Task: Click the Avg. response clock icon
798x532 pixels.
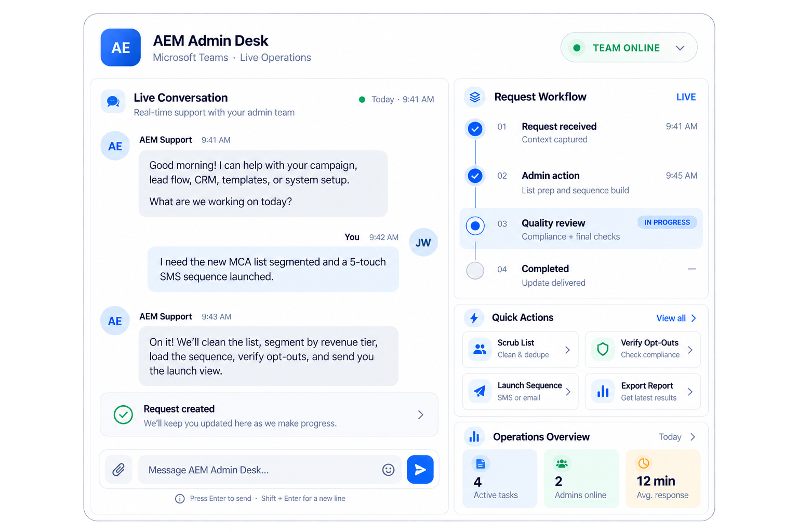Action: (x=643, y=463)
